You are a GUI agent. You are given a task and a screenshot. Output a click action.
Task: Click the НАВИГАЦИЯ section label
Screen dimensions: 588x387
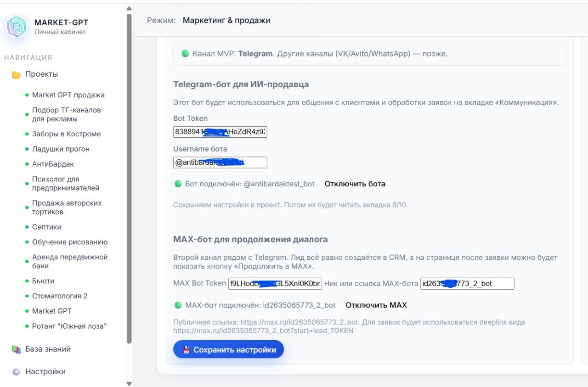[x=28, y=57]
